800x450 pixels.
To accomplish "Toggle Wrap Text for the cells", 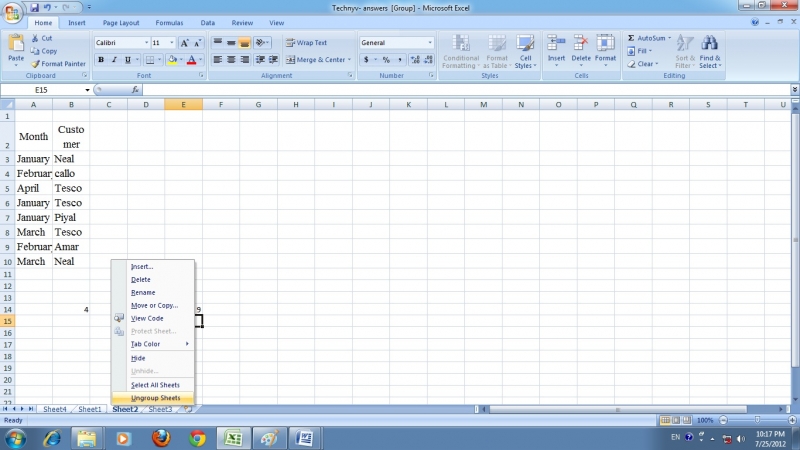I will [306, 43].
